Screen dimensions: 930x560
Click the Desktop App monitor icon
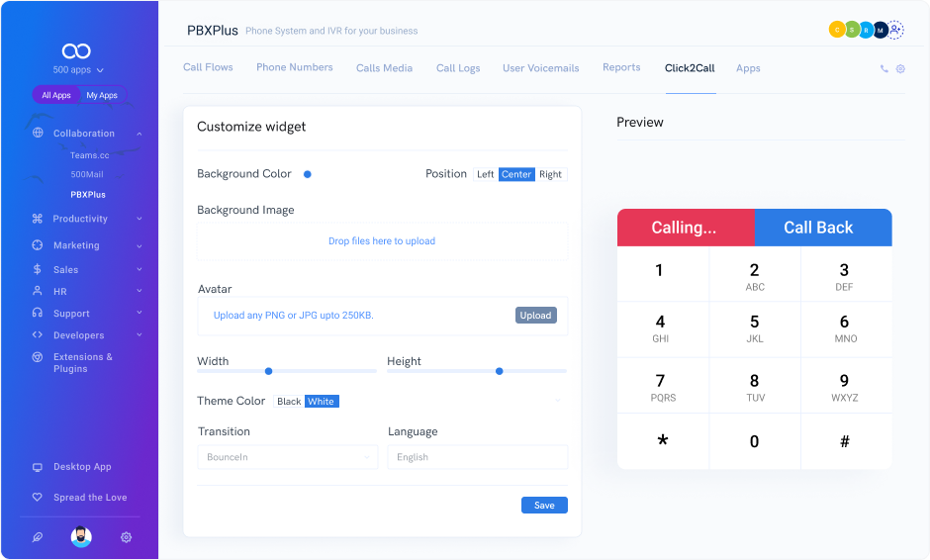point(38,467)
